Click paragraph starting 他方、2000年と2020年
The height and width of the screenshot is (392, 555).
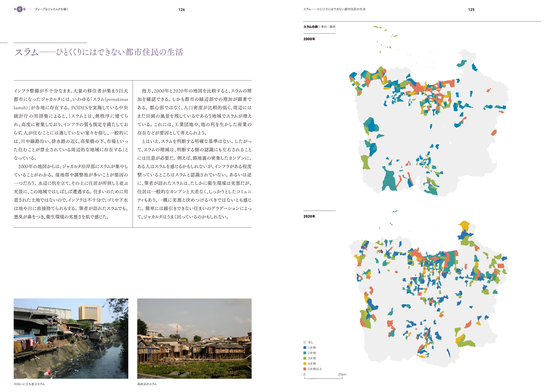(194, 112)
